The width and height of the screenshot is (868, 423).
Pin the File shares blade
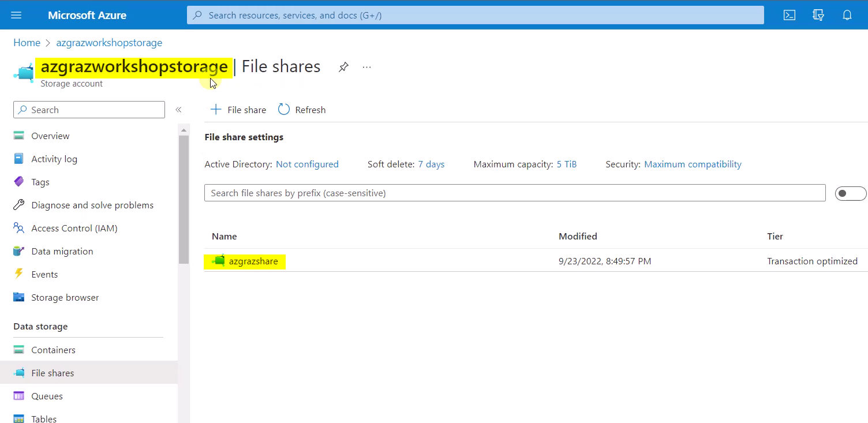coord(343,67)
